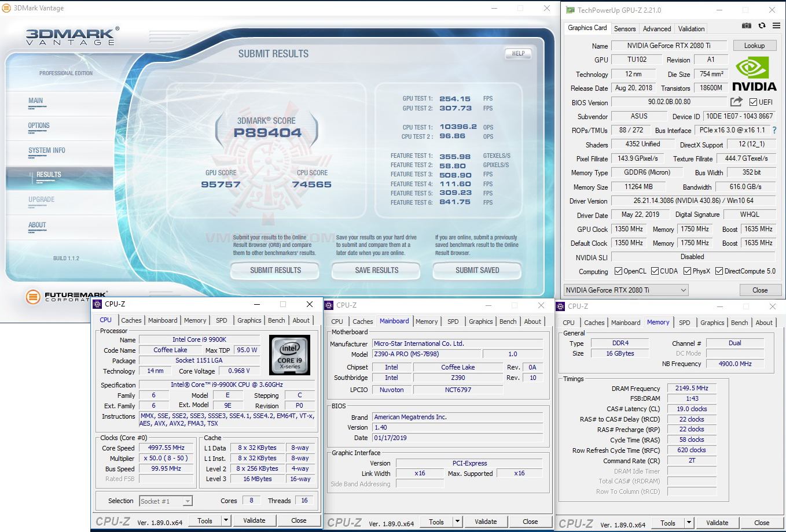This screenshot has height=532, width=786.
Task: Click the Lookup button in GPU-Z
Action: click(754, 45)
